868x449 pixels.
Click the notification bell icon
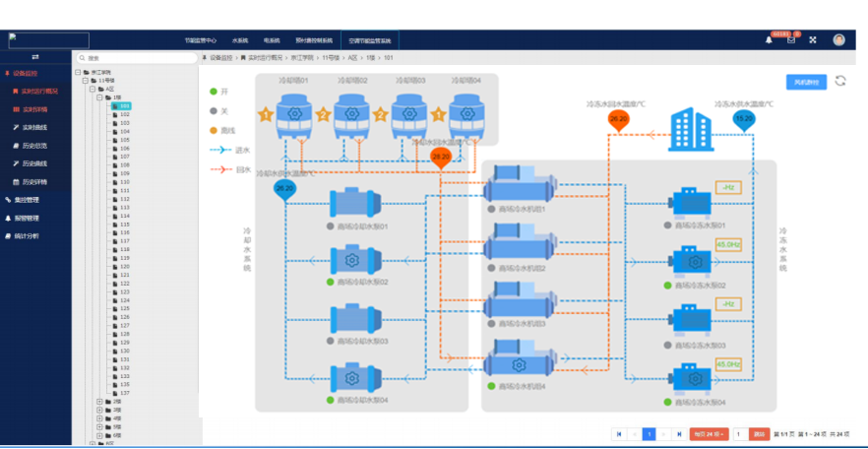769,40
